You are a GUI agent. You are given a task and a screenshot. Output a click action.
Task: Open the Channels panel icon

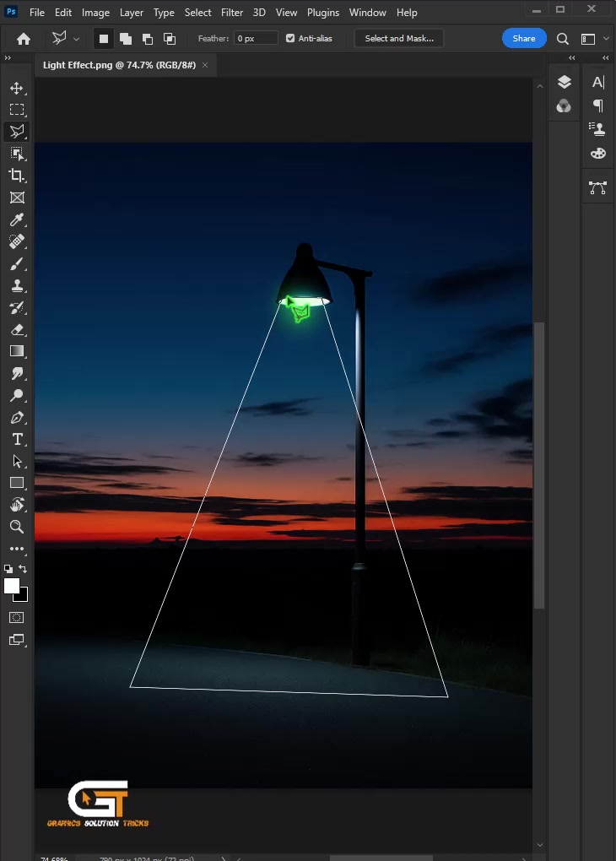click(564, 106)
